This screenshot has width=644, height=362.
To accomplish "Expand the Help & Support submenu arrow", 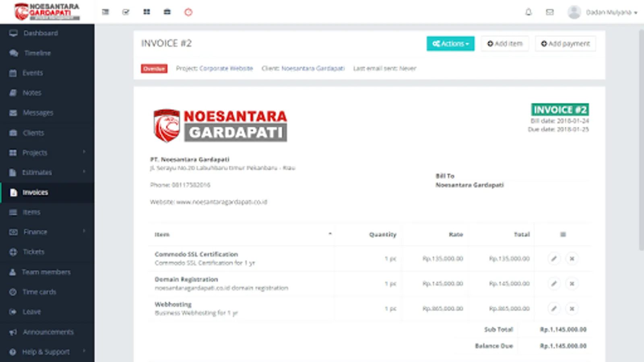I will click(84, 351).
